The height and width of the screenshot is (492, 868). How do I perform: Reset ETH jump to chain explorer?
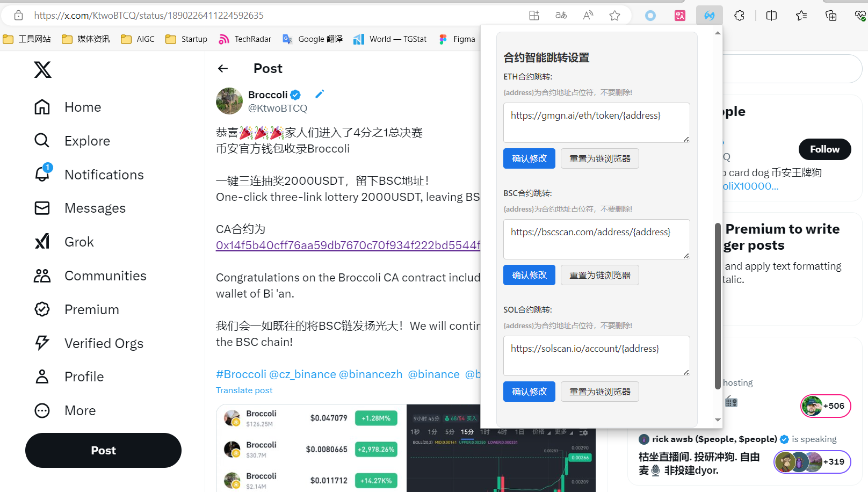pyautogui.click(x=600, y=158)
